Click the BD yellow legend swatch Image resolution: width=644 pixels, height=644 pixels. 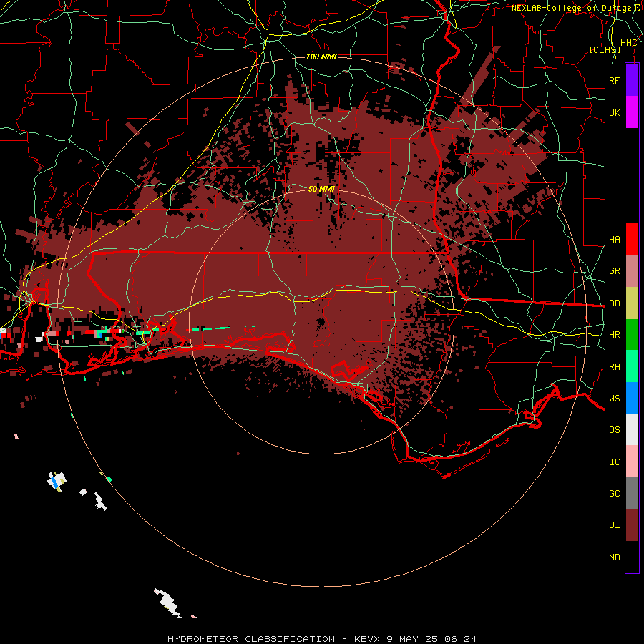632,303
